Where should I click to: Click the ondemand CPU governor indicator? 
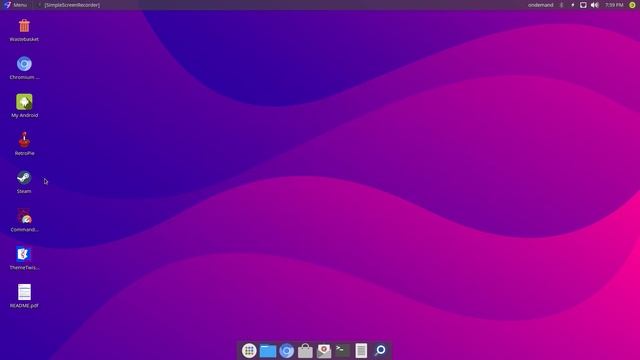point(540,5)
